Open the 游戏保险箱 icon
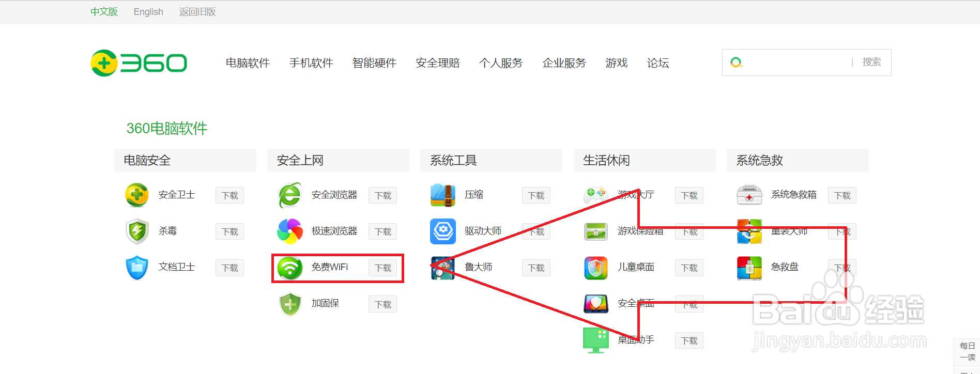The width and height of the screenshot is (980, 374). click(x=596, y=231)
